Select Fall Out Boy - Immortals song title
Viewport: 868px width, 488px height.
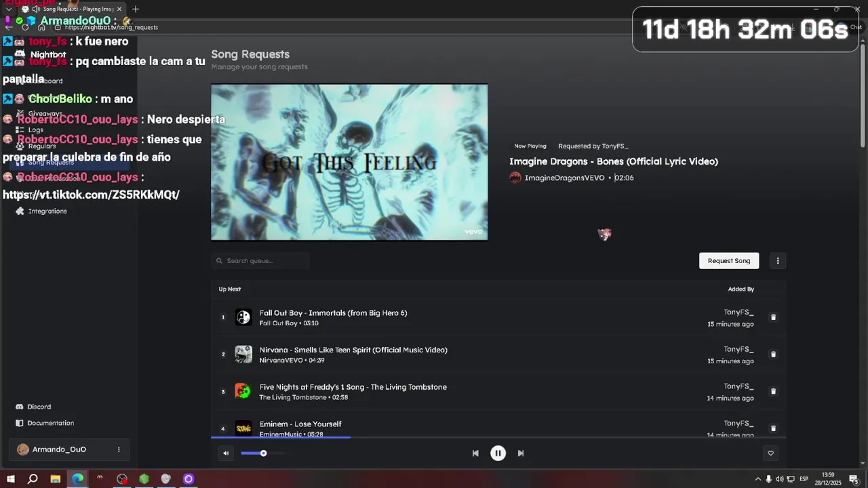(333, 313)
